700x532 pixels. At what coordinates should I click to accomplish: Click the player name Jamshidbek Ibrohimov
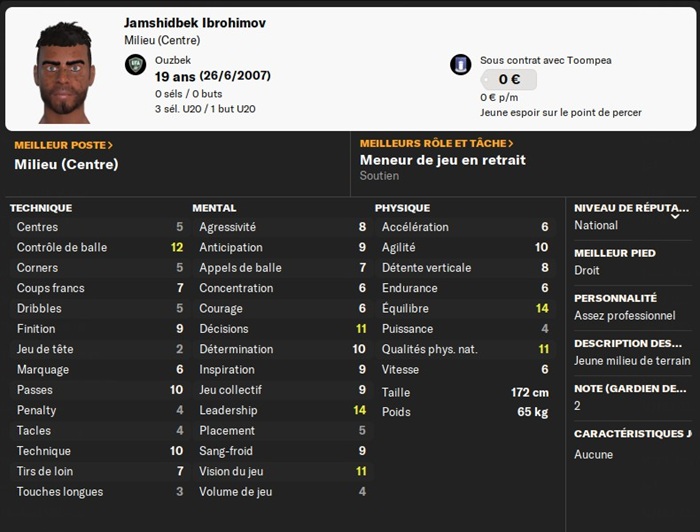195,23
